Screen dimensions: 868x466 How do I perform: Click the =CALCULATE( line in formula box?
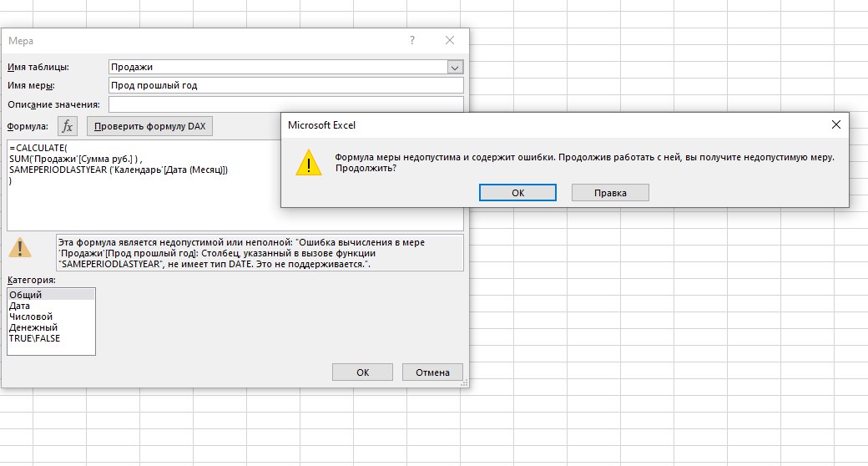[x=38, y=148]
